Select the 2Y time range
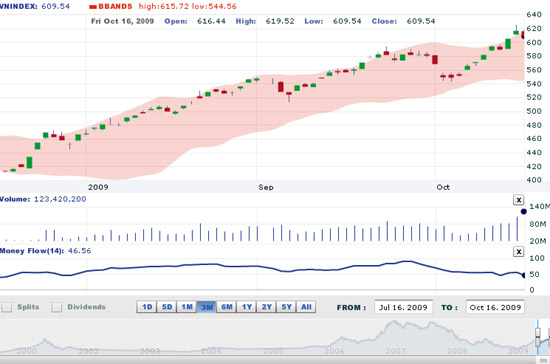Screen dimensions: 550x364 click(x=267, y=307)
